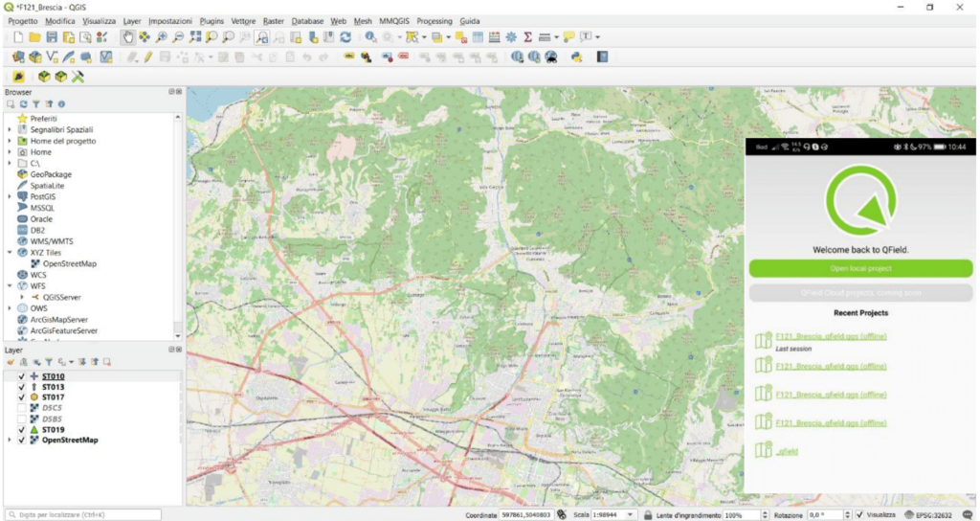
Task: Open the Vettore menu
Action: (243, 21)
